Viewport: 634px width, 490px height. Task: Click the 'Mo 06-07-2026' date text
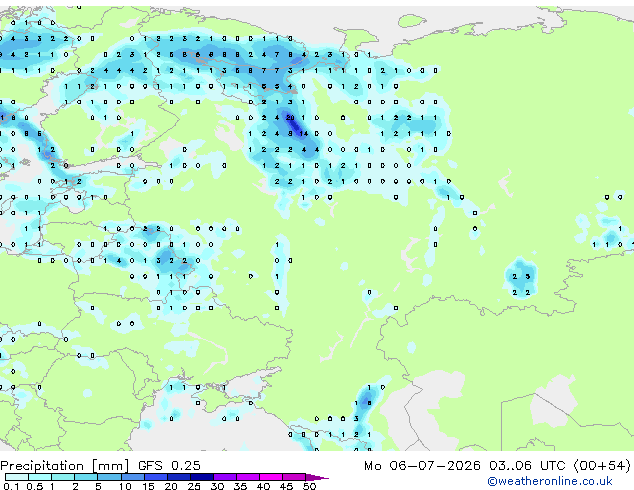pos(422,466)
